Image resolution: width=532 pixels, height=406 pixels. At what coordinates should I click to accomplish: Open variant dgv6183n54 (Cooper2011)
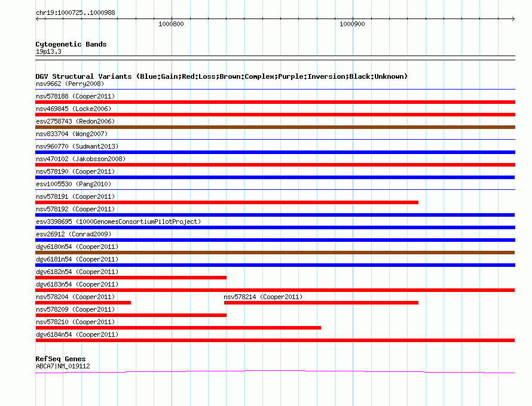pos(77,284)
